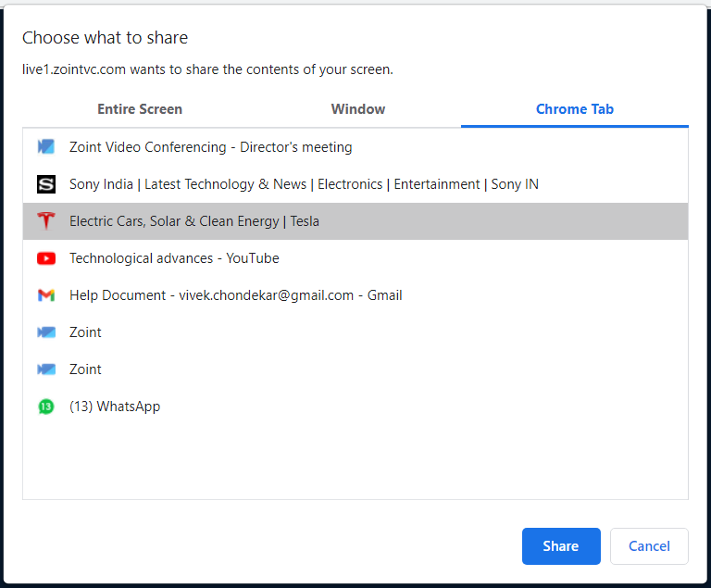Click the first plain Zoint tab icon
Viewport: 711px width, 588px height.
pyautogui.click(x=46, y=332)
